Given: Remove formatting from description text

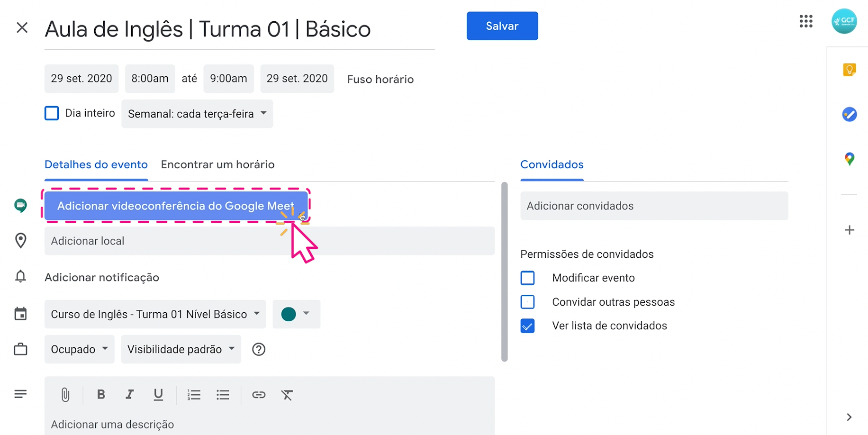Looking at the screenshot, I should (x=287, y=395).
